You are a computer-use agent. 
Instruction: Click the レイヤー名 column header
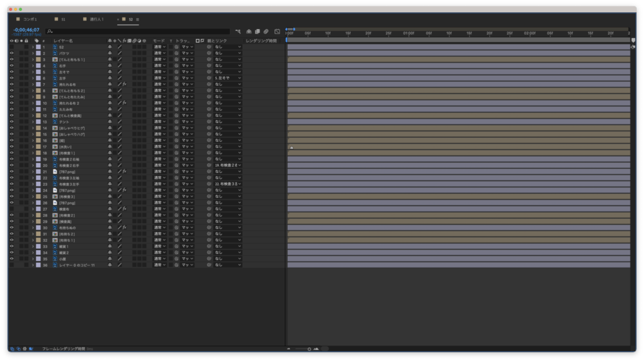(63, 41)
